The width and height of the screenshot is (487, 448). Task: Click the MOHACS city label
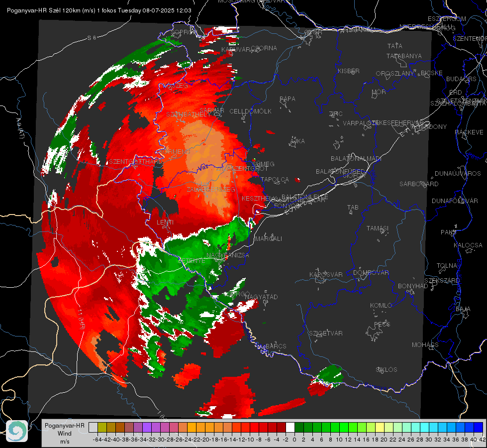(425, 344)
